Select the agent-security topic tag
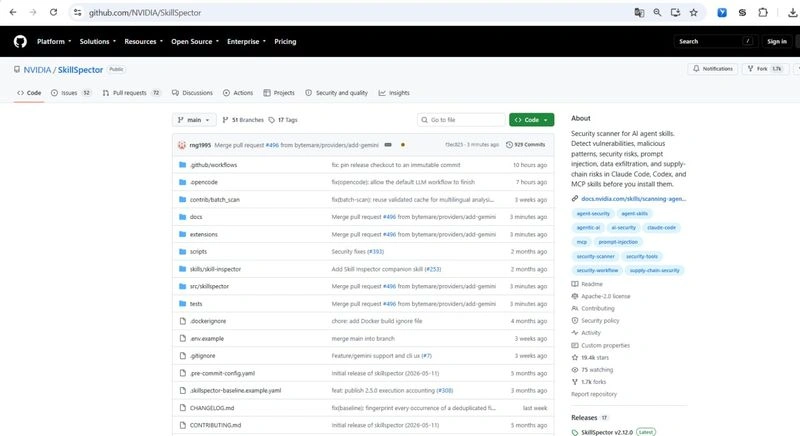This screenshot has width=800, height=436. coord(593,213)
